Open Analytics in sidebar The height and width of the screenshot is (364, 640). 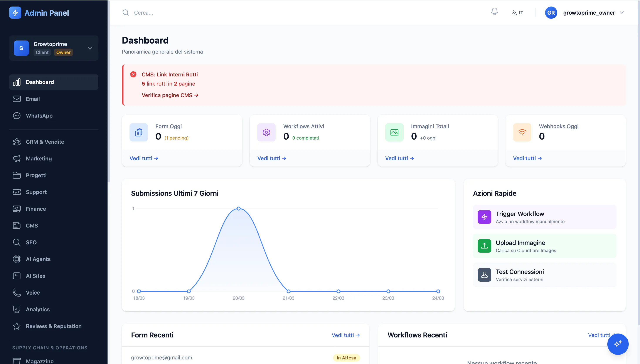coord(54,309)
